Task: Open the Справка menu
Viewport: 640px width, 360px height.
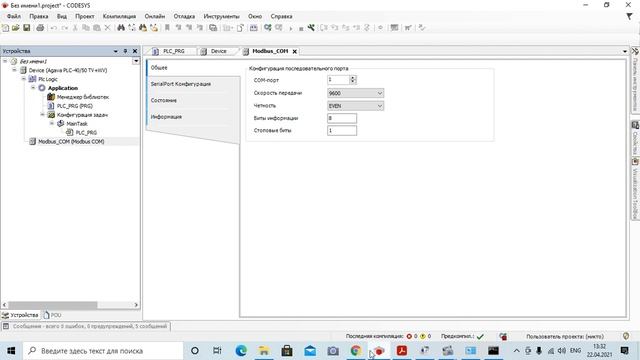Action: [281, 16]
